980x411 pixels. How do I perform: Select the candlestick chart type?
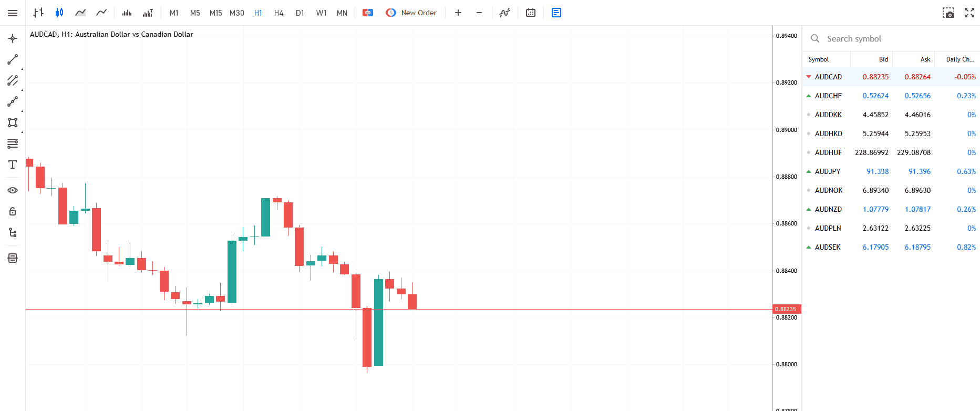pos(59,13)
